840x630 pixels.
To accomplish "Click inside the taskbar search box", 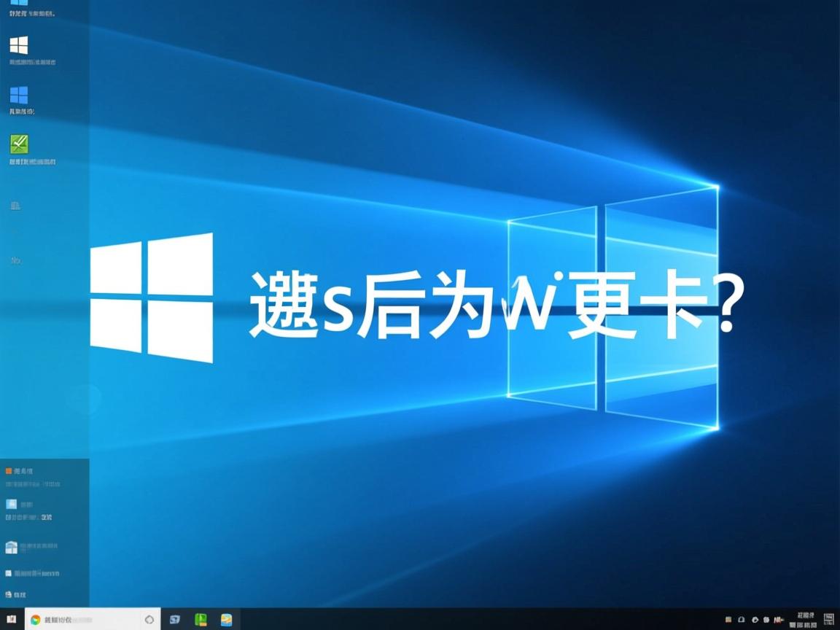I will pos(87,619).
